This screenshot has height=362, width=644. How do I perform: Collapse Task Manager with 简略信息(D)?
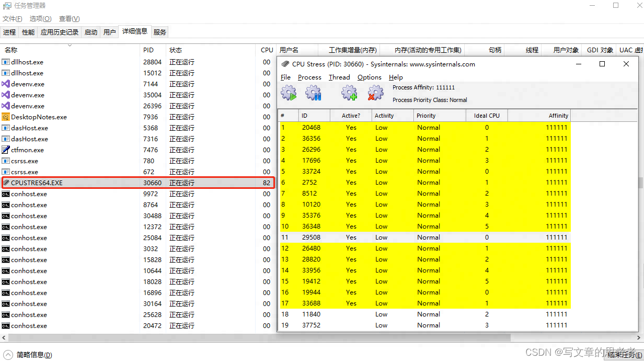pos(28,355)
